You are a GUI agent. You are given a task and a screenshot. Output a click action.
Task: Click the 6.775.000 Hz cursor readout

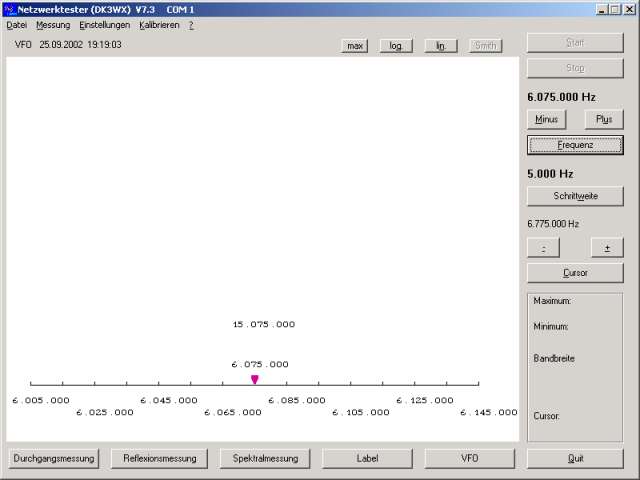(553, 224)
